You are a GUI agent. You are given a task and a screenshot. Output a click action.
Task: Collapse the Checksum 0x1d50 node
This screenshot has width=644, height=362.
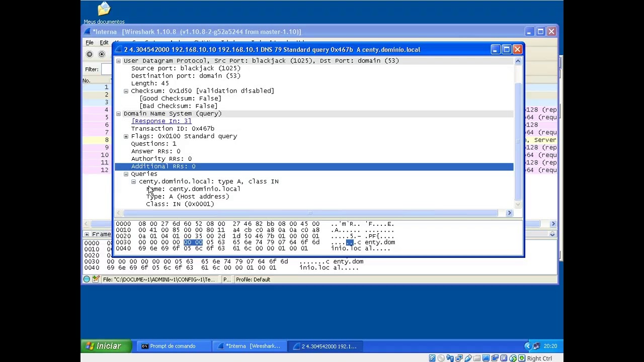(126, 91)
